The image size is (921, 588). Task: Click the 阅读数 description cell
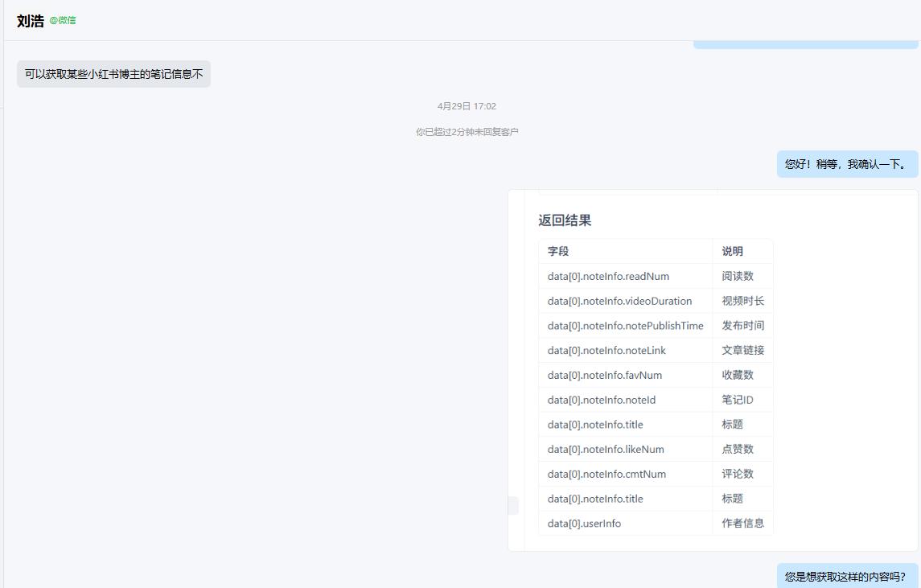(x=742, y=276)
